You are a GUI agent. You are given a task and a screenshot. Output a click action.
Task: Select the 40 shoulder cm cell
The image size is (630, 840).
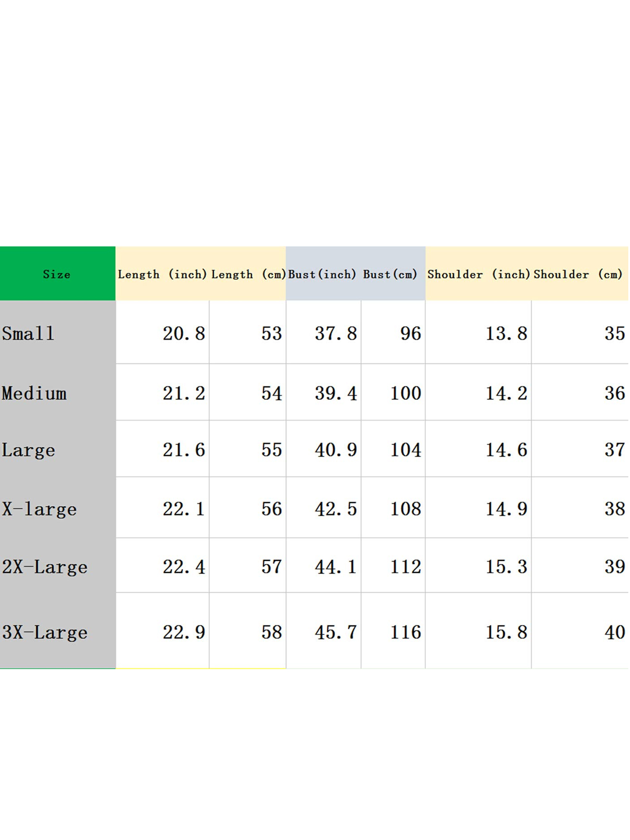(x=614, y=633)
